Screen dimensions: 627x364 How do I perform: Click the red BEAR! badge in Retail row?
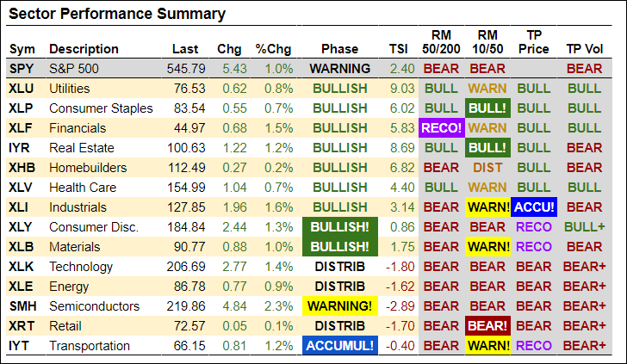(x=487, y=326)
